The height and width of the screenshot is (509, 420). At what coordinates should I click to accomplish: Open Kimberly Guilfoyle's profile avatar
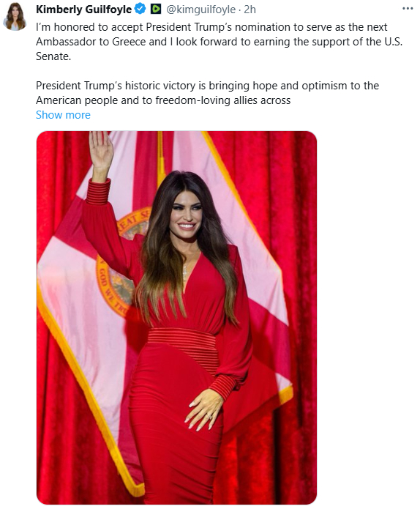(x=15, y=17)
